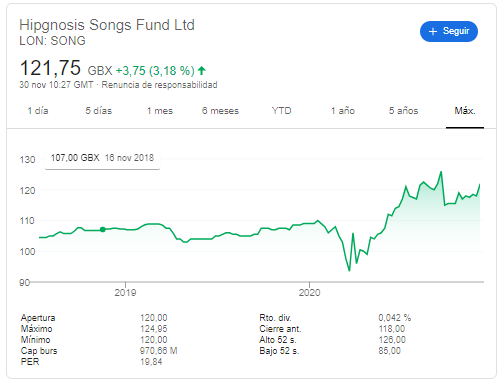Screen dimensions: 503x383
Task: Click the 130 y-axis label
Action: 27,160
